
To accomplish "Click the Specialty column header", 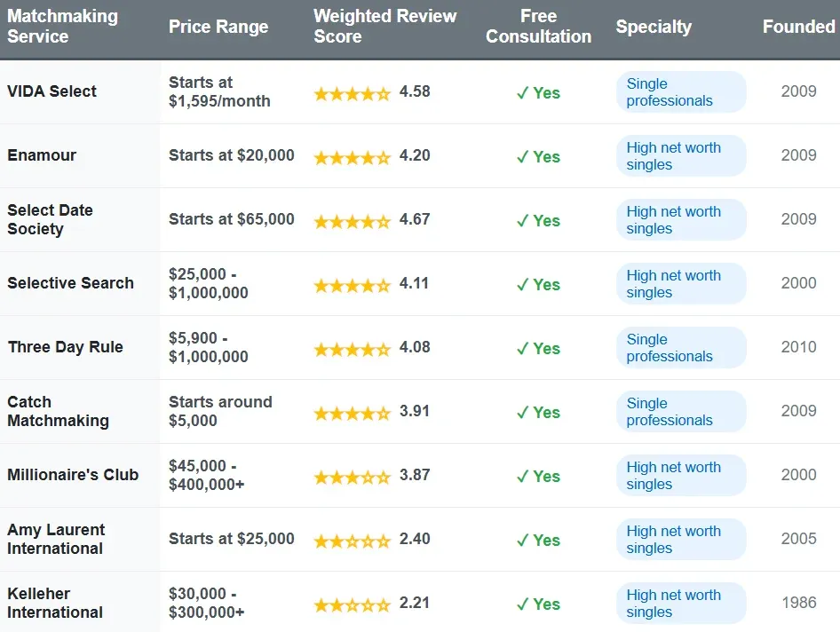I will coord(653,27).
